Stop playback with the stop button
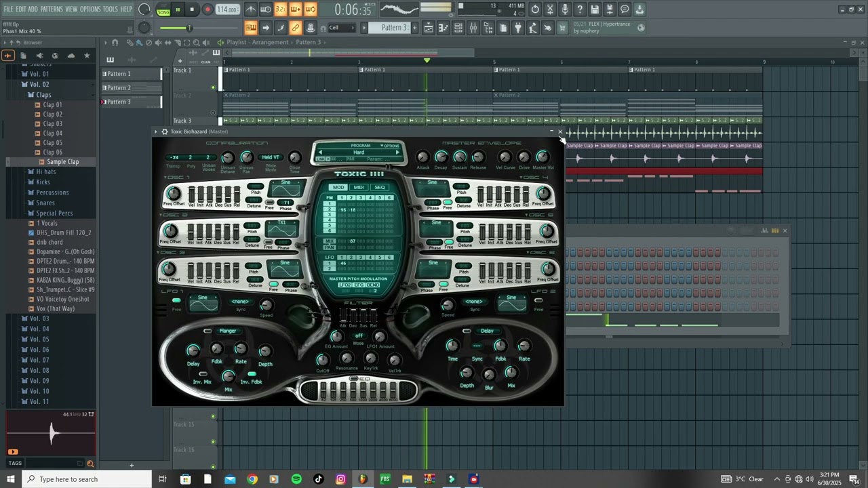The height and width of the screenshot is (488, 868). [193, 9]
